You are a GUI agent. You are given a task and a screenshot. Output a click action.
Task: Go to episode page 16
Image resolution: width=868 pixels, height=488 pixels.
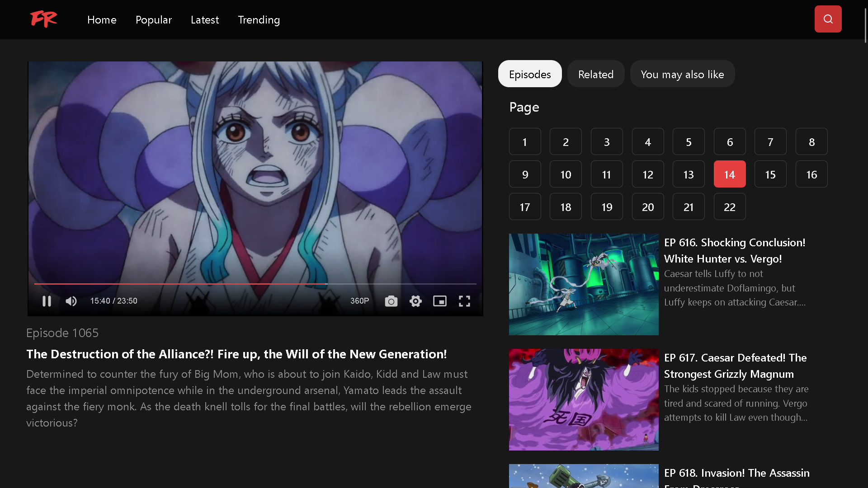(811, 174)
